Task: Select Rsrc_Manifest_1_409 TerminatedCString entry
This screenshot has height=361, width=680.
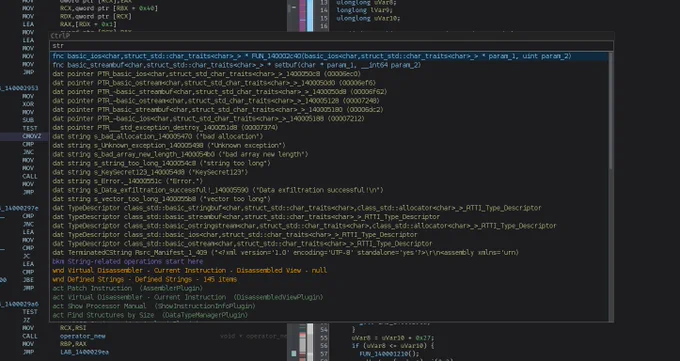Action: 329,253
